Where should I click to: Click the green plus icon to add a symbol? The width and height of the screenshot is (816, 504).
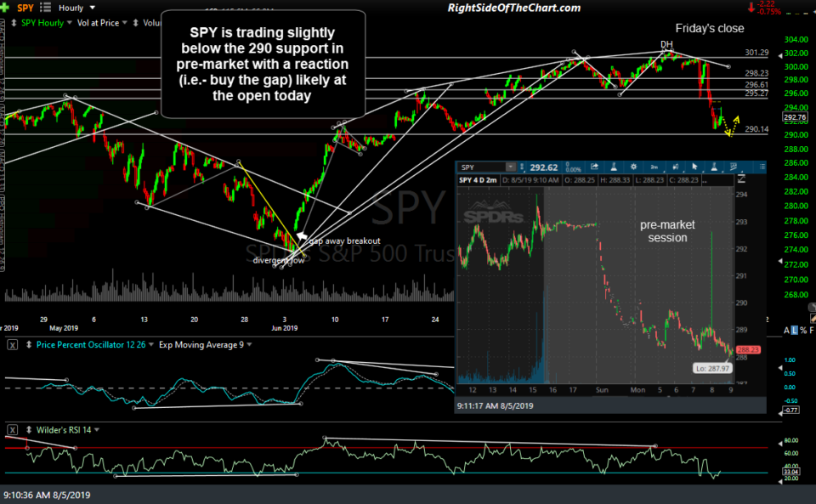pyautogui.click(x=6, y=8)
